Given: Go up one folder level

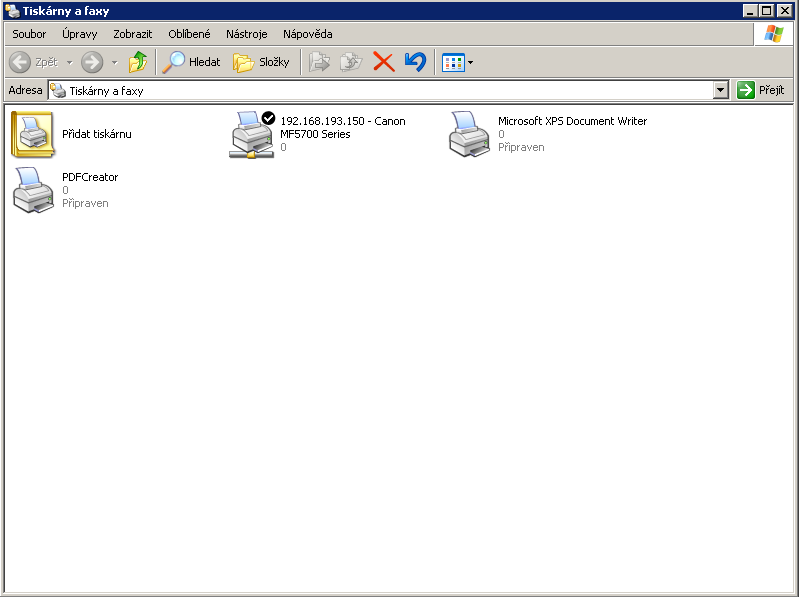Looking at the screenshot, I should click(x=138, y=62).
